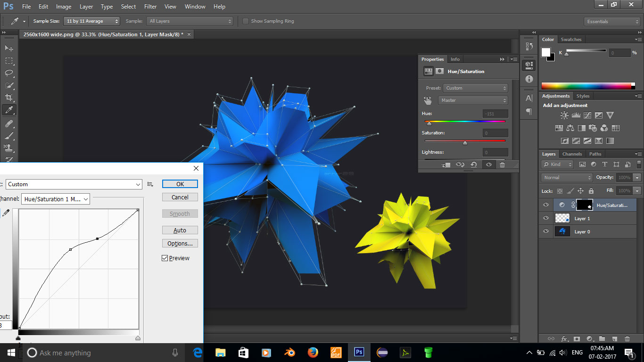This screenshot has height=362, width=644.
Task: Add a Color Balance adjustment
Action: click(x=570, y=128)
